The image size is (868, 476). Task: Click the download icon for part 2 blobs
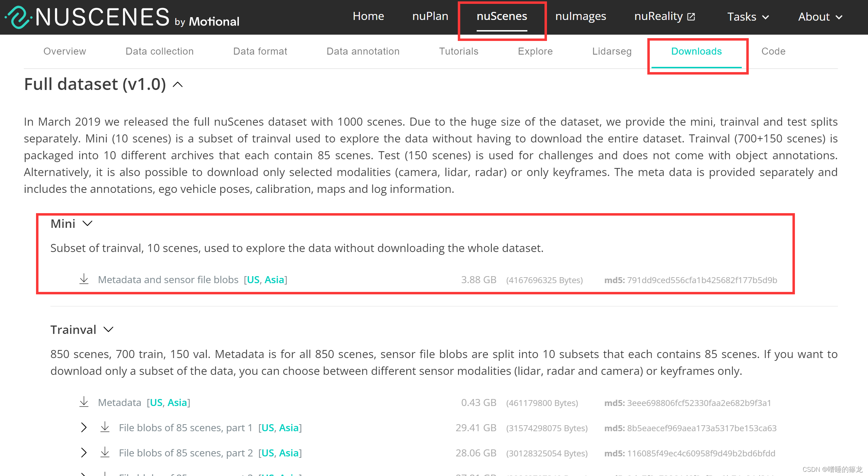[x=105, y=453]
